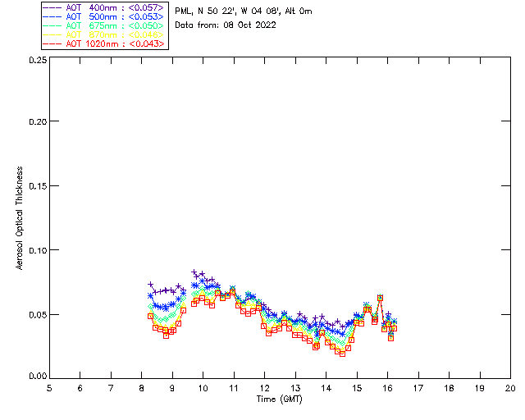Image resolution: width=525 pixels, height=420 pixels.
Task: Click the x-axis label 6
Action: (x=80, y=388)
